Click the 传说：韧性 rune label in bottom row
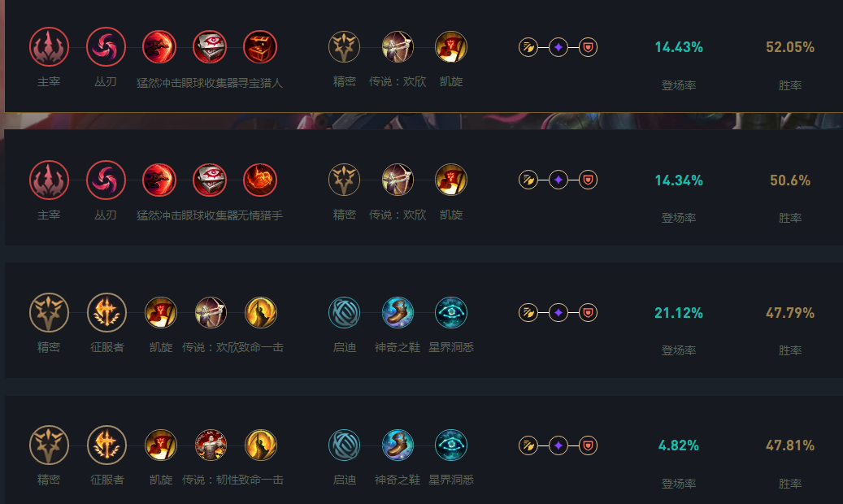This screenshot has width=843, height=504. [x=210, y=481]
